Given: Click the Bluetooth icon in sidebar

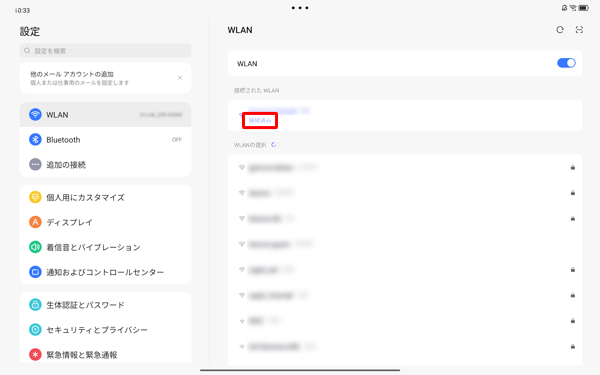Looking at the screenshot, I should click(35, 140).
